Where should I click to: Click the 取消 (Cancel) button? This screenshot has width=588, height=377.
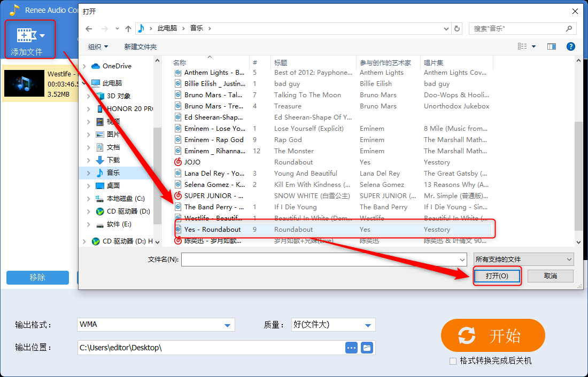pos(550,276)
